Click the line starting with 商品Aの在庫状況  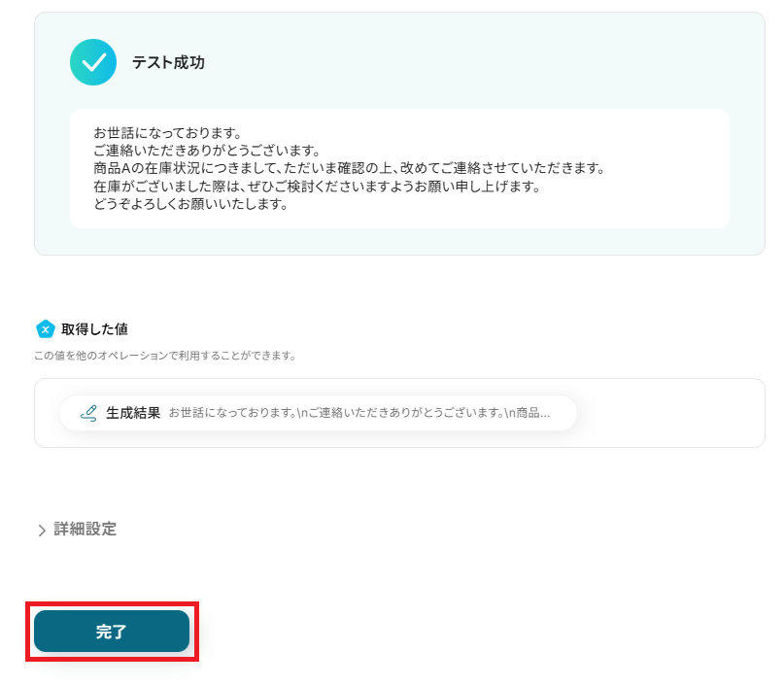pos(348,168)
